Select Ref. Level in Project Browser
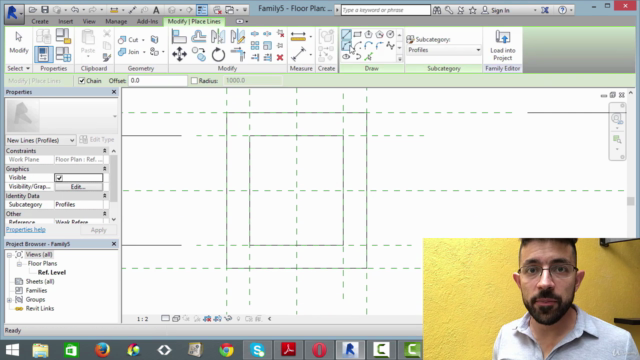This screenshot has height=360, width=640. point(52,273)
